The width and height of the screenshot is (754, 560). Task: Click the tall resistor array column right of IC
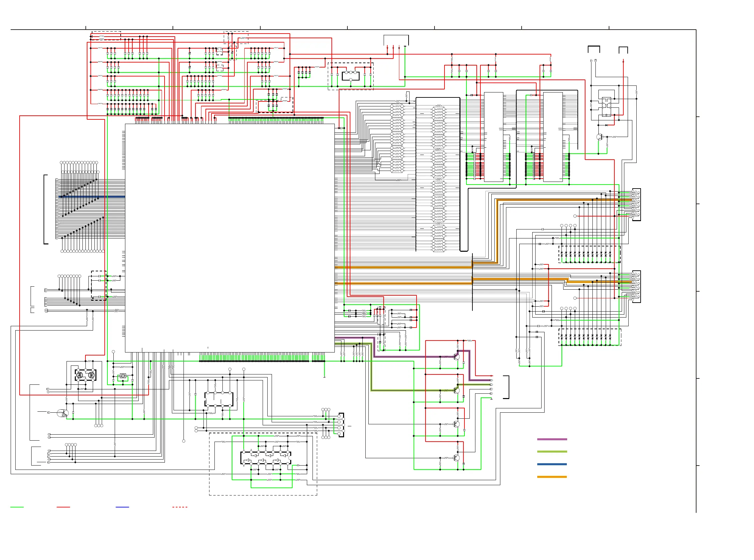(x=438, y=179)
